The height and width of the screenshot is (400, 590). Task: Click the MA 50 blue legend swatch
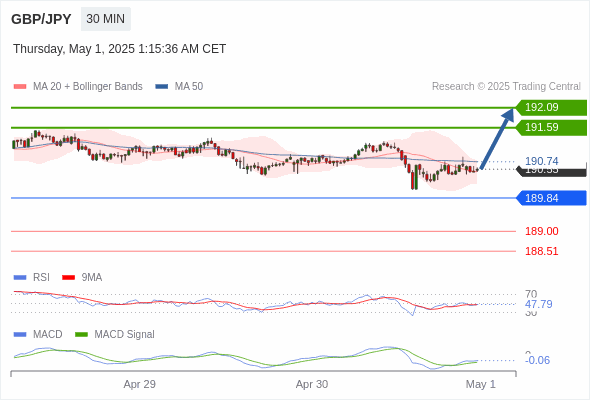(x=162, y=87)
